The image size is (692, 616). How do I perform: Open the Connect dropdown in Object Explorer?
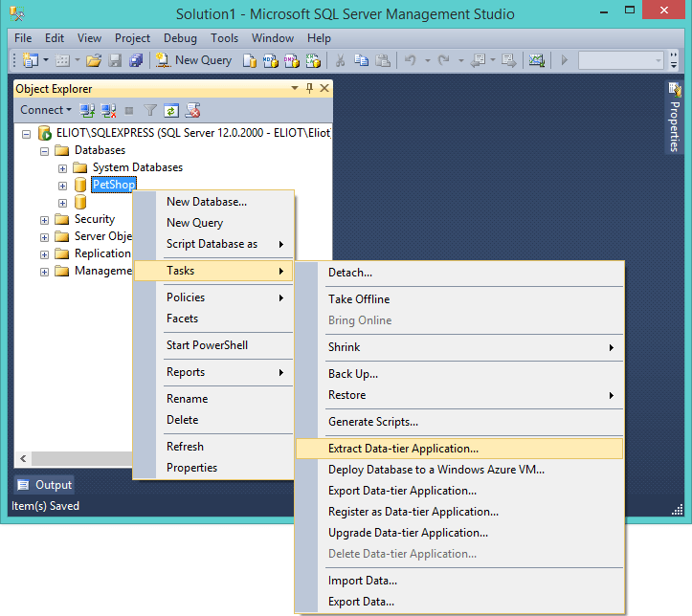(46, 110)
